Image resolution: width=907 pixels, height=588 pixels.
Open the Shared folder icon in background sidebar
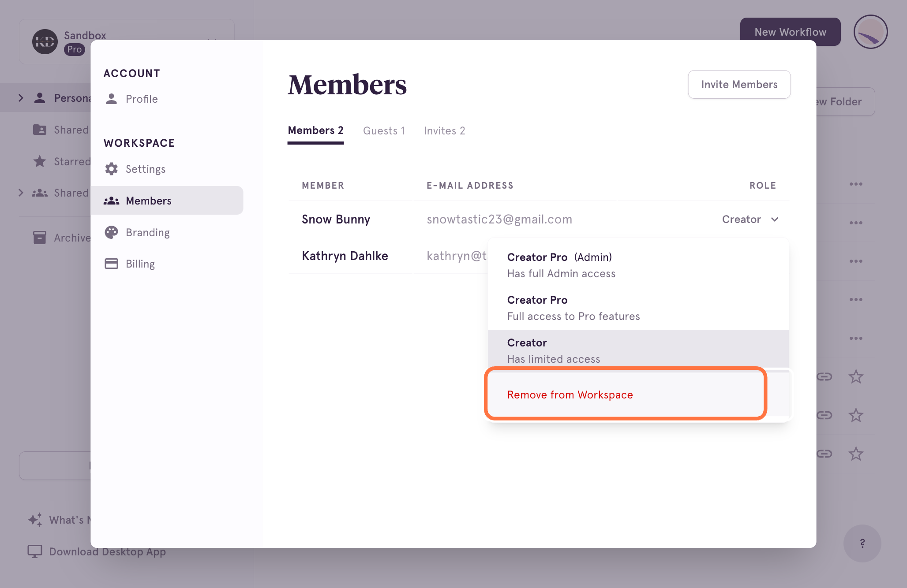pos(40,130)
